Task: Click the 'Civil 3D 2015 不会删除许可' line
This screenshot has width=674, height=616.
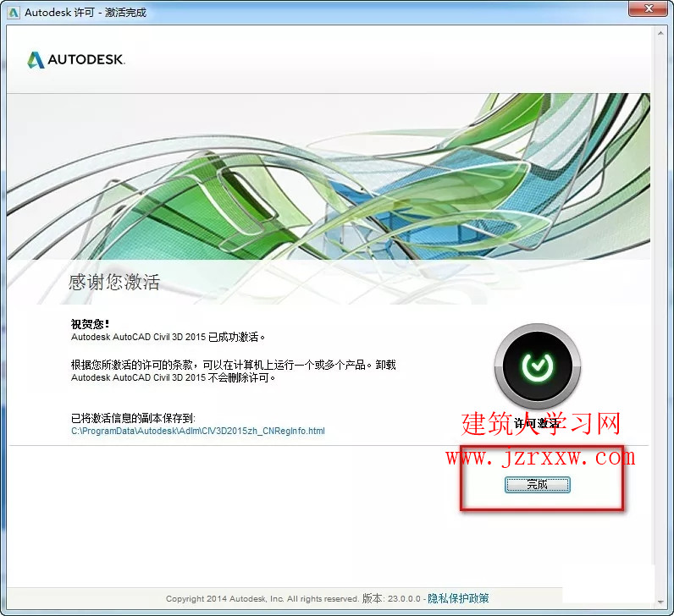Action: pos(173,377)
